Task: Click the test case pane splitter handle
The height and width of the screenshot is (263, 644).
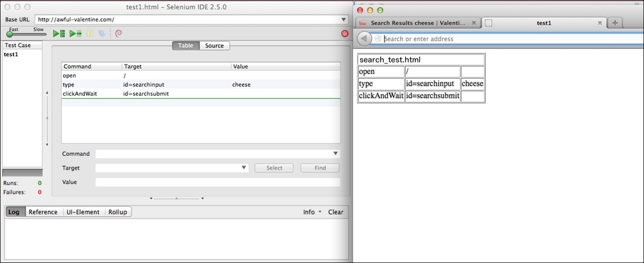Action: click(x=47, y=119)
